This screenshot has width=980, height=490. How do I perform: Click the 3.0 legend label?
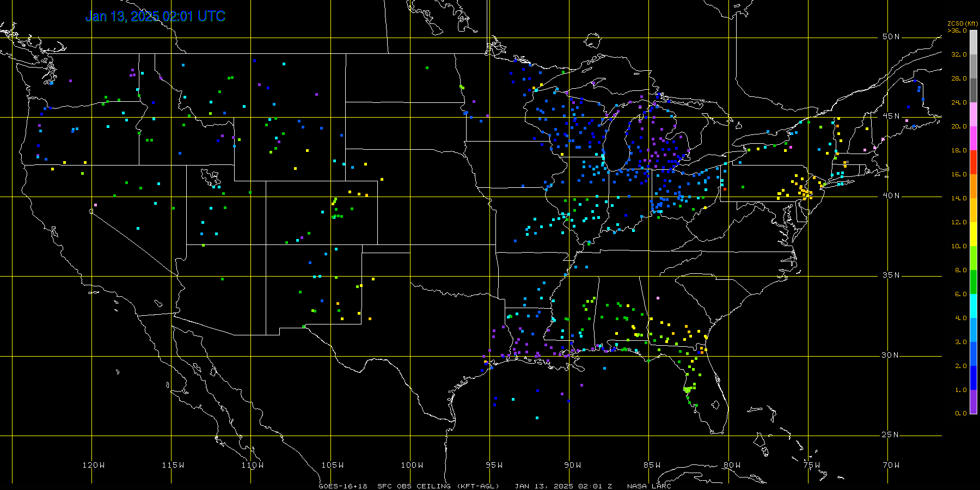[961, 342]
